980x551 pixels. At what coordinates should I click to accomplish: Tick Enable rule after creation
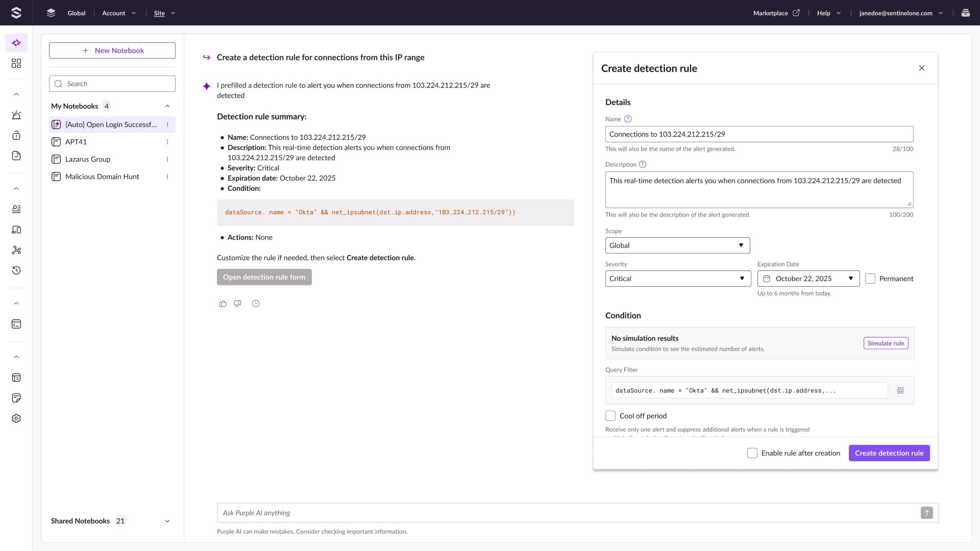[x=752, y=453]
